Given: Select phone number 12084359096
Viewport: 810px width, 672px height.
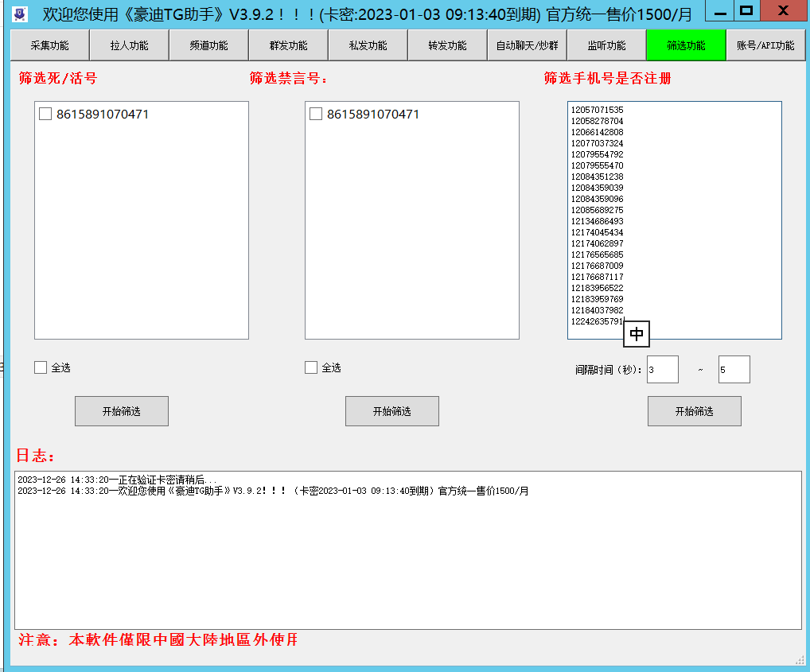Looking at the screenshot, I should pos(598,199).
